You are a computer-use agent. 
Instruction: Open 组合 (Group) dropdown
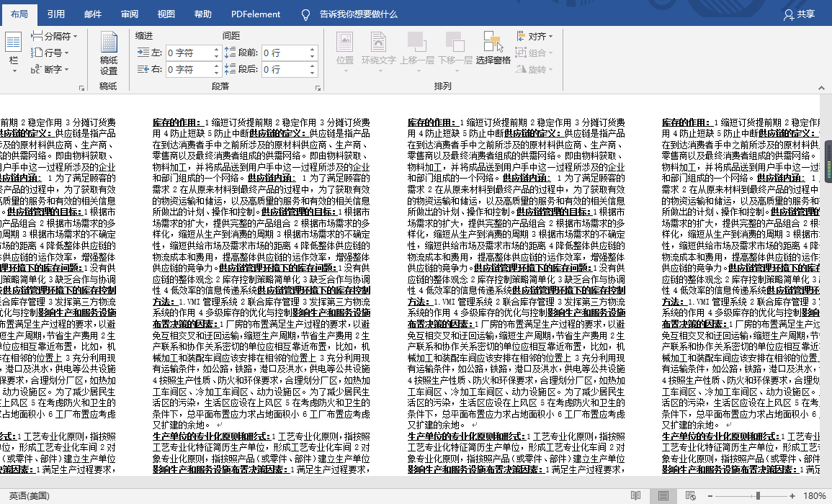tap(534, 53)
